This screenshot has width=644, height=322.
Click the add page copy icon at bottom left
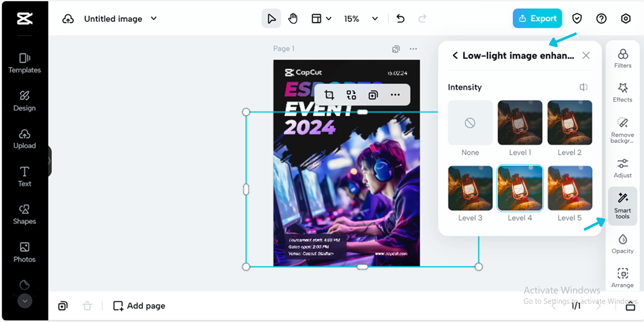(x=63, y=306)
